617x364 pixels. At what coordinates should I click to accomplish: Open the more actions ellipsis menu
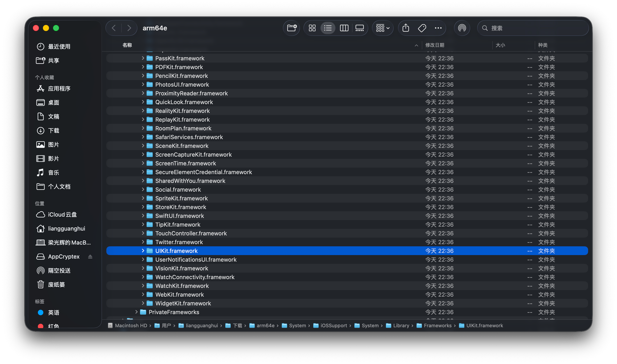point(438,28)
